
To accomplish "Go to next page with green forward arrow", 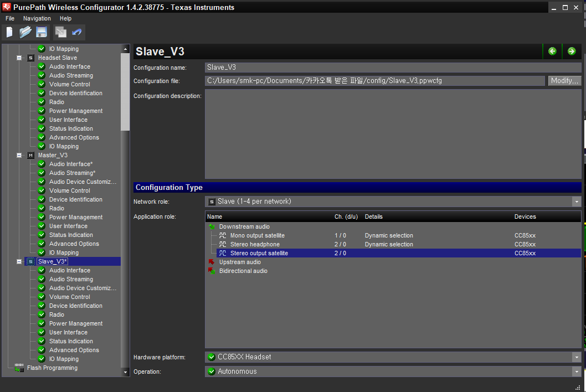I will (x=572, y=51).
